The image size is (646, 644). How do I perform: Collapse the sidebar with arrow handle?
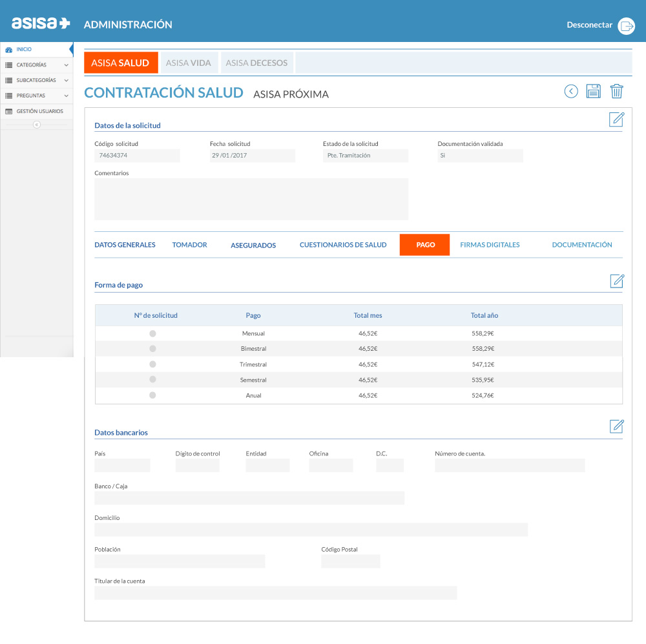pyautogui.click(x=37, y=125)
